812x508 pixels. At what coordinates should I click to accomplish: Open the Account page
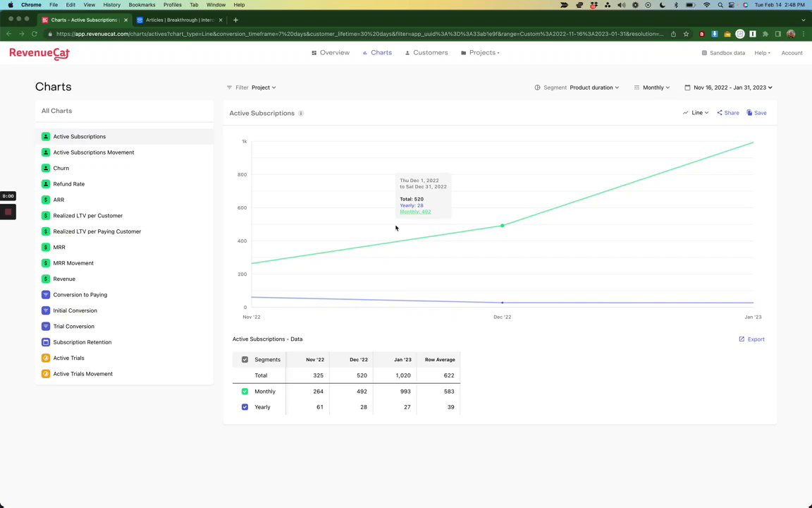coord(792,53)
